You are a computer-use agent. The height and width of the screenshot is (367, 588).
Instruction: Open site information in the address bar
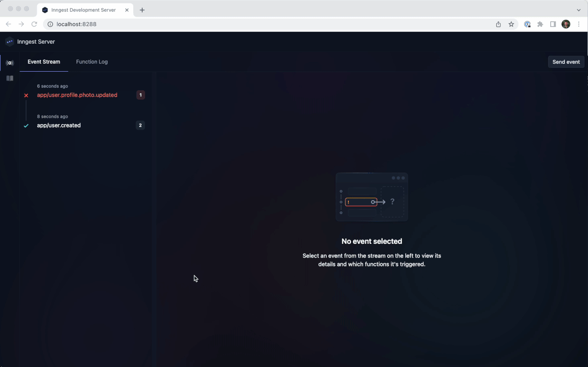[x=49, y=24]
